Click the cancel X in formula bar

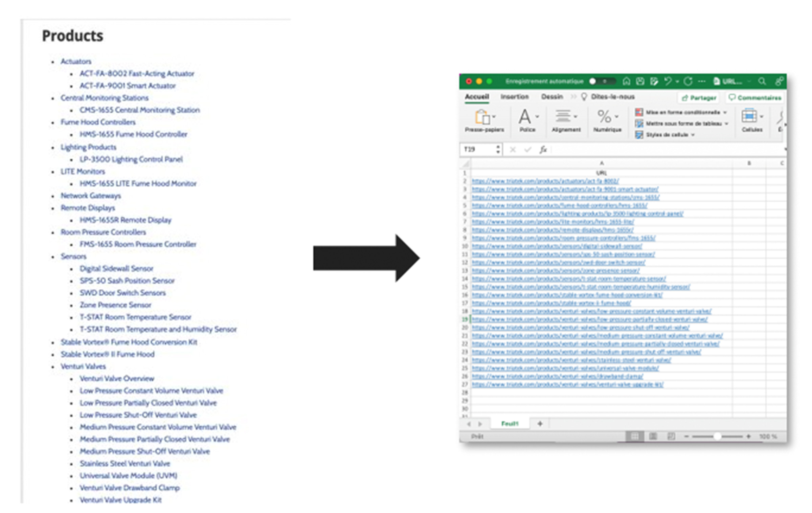pos(513,149)
